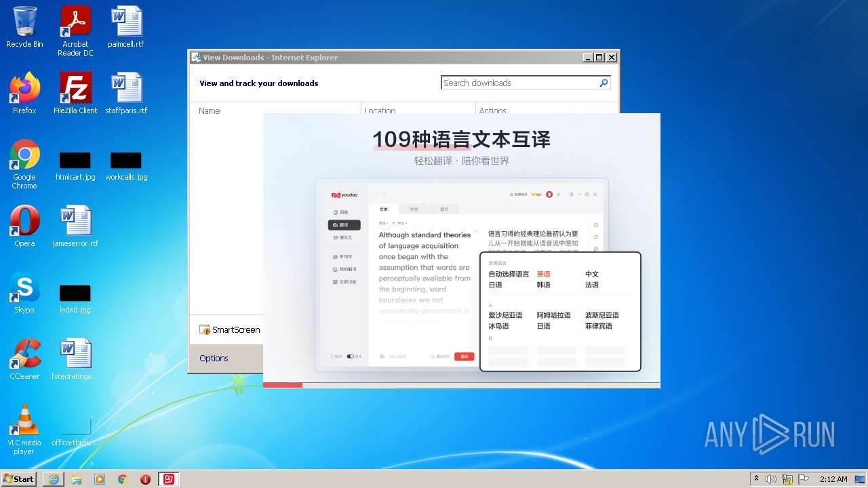Switch to Youdao installer taskbar button
This screenshot has height=488, width=868.
point(168,479)
